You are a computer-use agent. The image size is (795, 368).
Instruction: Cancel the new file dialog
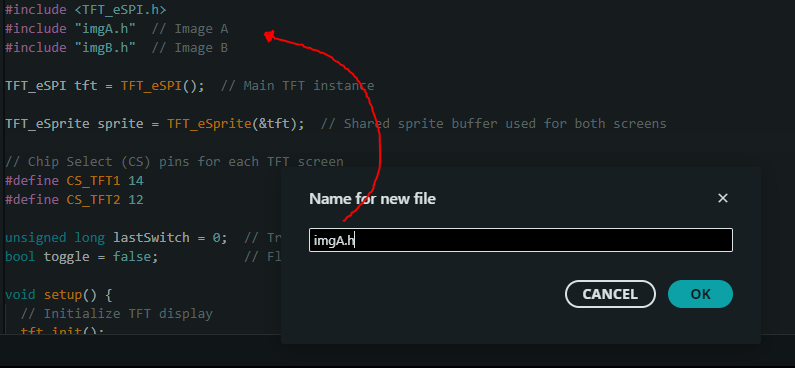tap(610, 294)
